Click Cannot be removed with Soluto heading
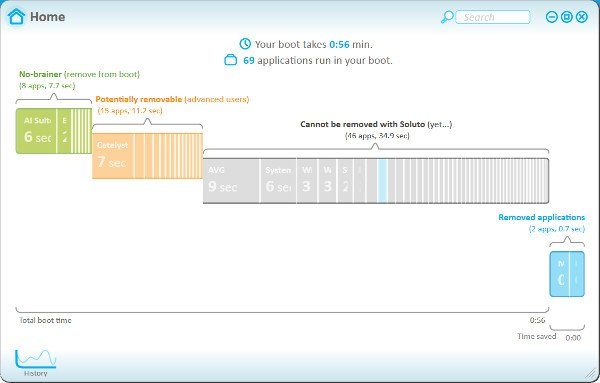This screenshot has width=600, height=383. pyautogui.click(x=376, y=124)
